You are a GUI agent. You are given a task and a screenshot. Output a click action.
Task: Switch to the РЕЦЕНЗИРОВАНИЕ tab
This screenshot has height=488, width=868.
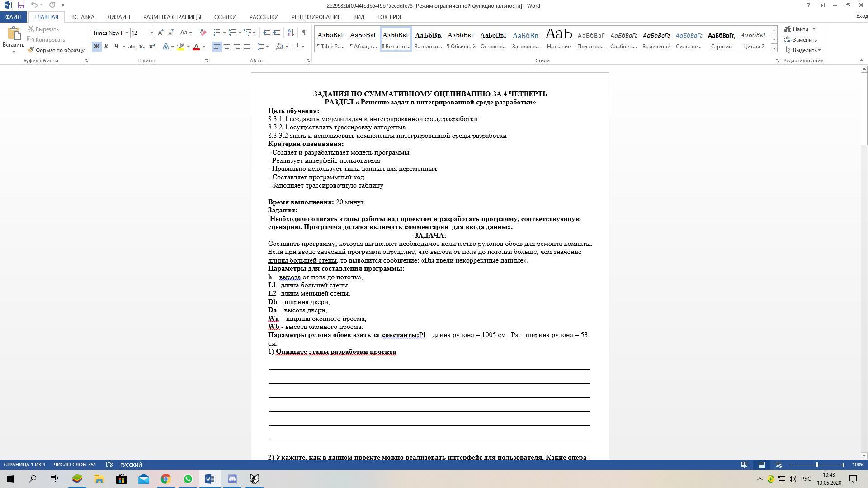point(316,17)
